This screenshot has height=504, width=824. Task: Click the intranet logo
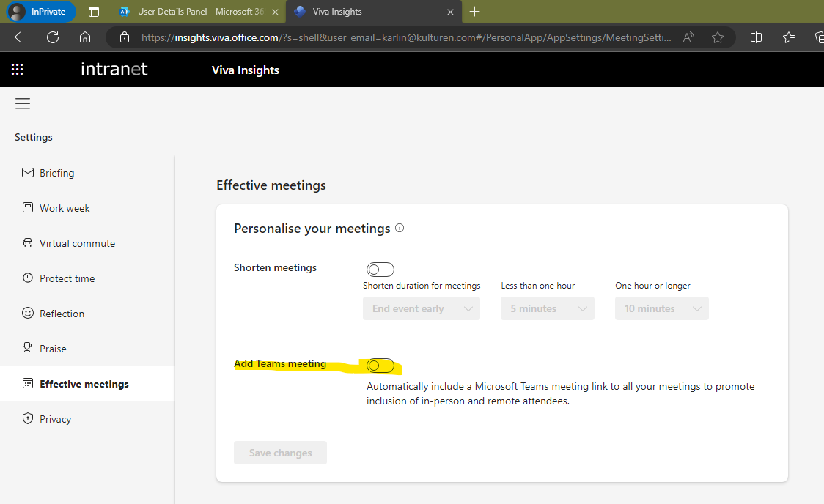[x=114, y=69]
